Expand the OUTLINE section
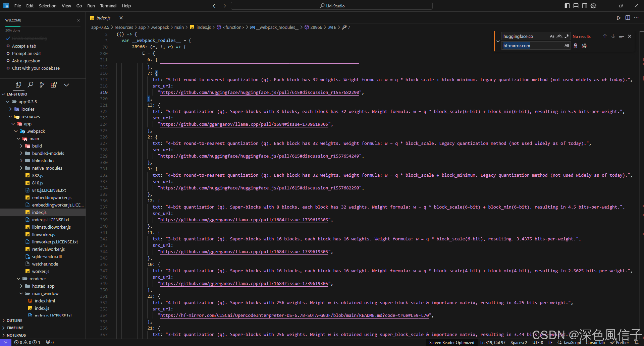Image resolution: width=644 pixels, height=346 pixels. click(x=14, y=321)
